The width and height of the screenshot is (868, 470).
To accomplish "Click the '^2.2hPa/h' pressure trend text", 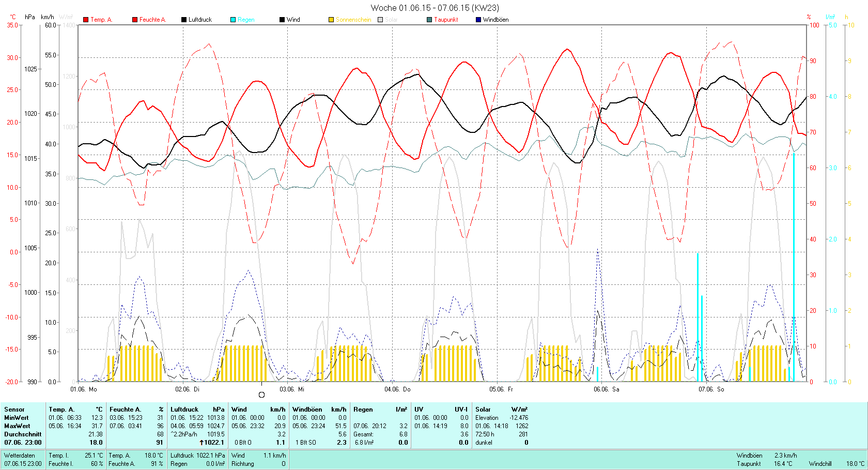I will pos(184,434).
